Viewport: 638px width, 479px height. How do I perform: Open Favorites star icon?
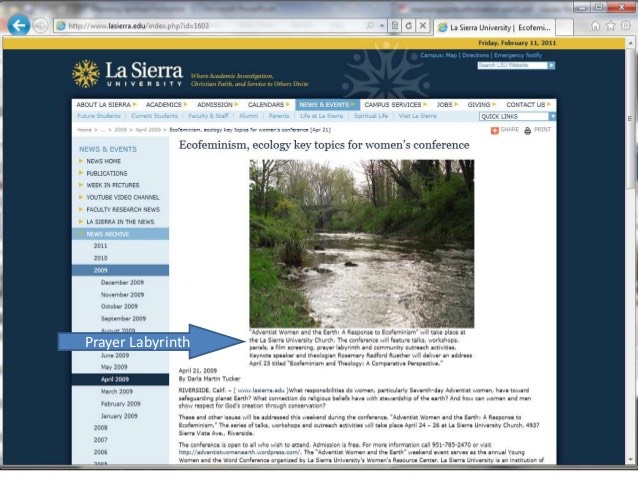click(610, 26)
